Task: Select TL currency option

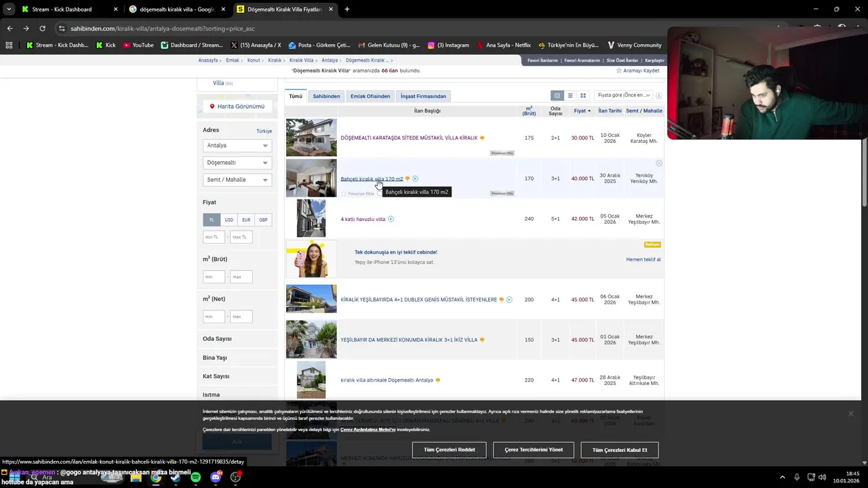Action: click(x=212, y=220)
